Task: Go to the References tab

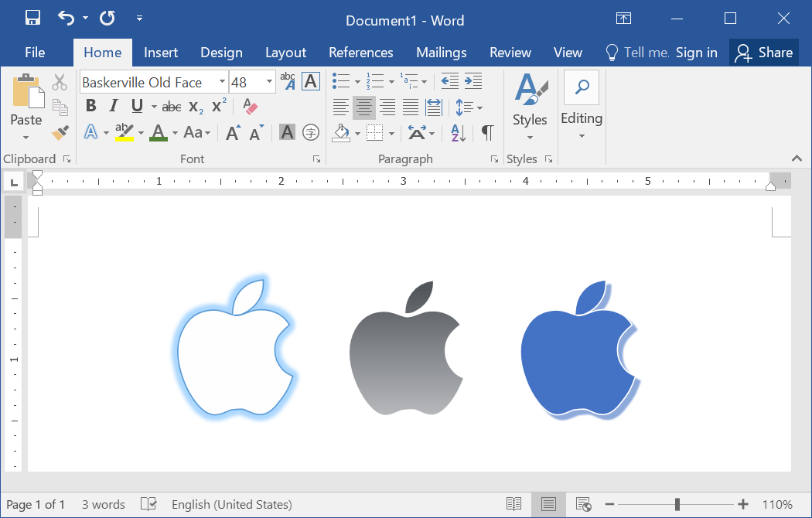Action: tap(361, 53)
